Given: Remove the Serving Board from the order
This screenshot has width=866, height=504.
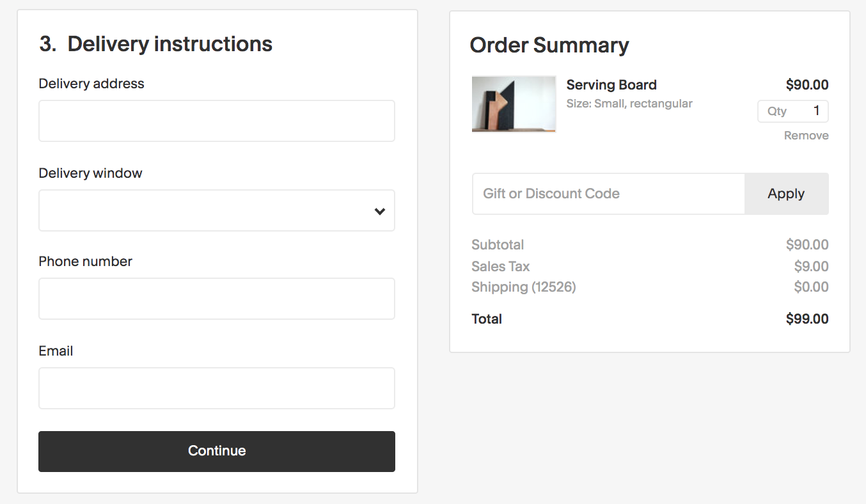Looking at the screenshot, I should click(806, 136).
